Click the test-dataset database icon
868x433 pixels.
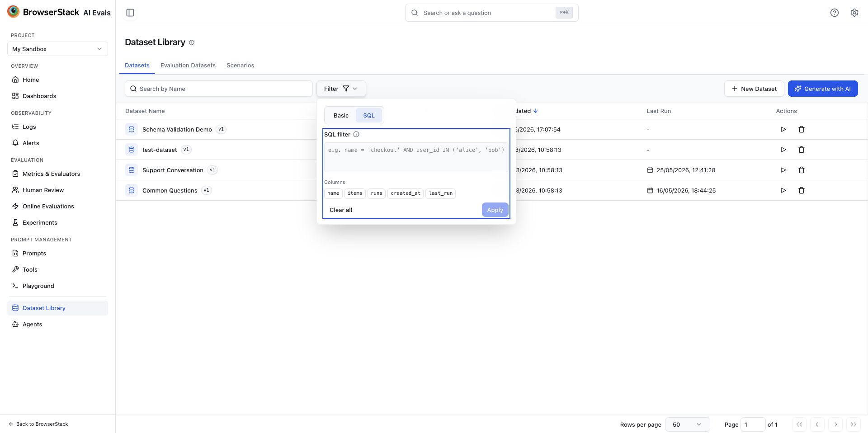tap(132, 150)
